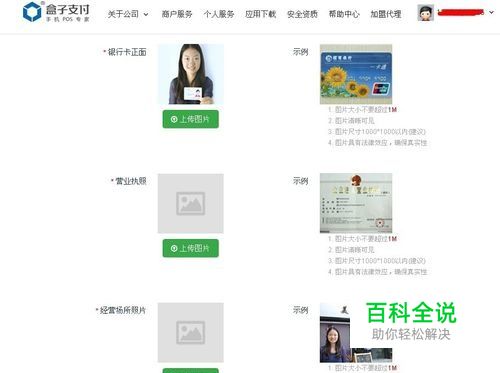This screenshot has width=500, height=373.
Task: Click the empty 经营场所照片 placeholder
Action: [x=191, y=332]
